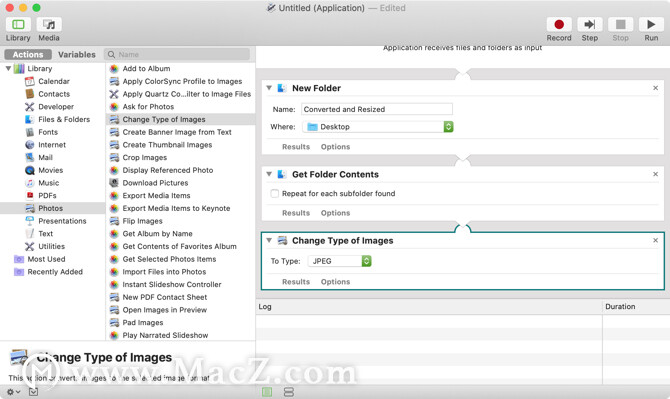The width and height of the screenshot is (670, 399).
Task: Open the Where Desktop dropdown
Action: tap(378, 127)
